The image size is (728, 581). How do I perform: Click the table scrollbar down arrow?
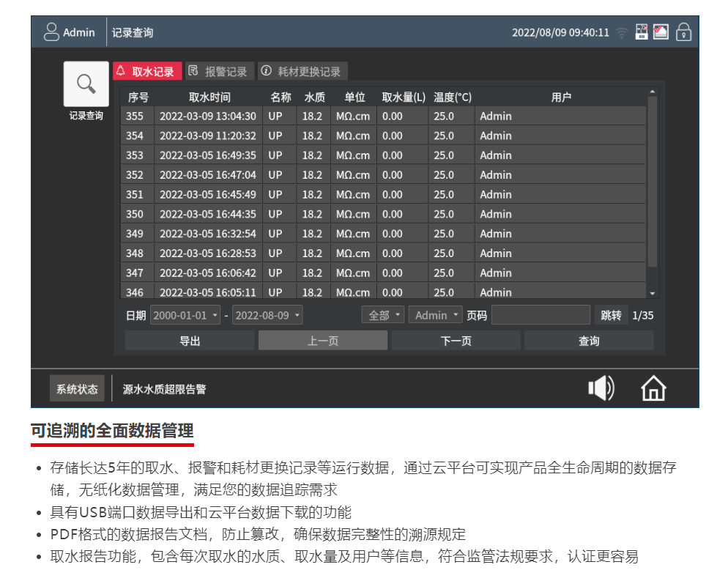pos(652,293)
